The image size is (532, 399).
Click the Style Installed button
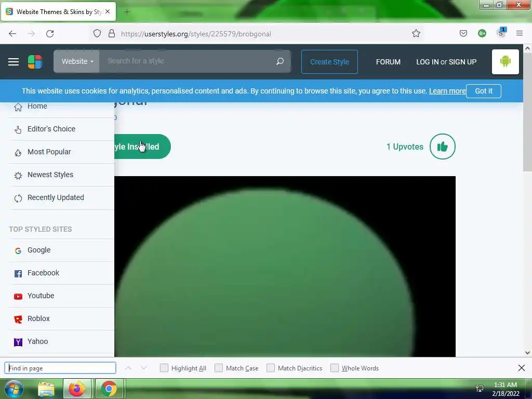click(142, 147)
